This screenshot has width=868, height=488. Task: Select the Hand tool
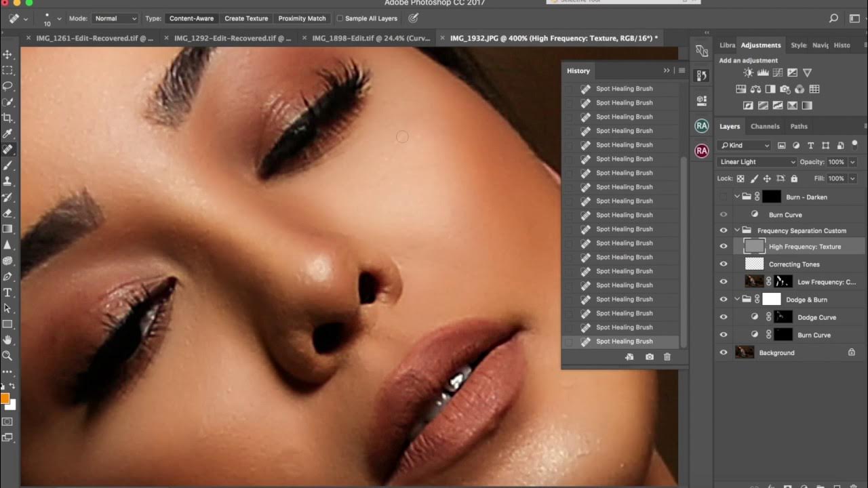point(8,340)
